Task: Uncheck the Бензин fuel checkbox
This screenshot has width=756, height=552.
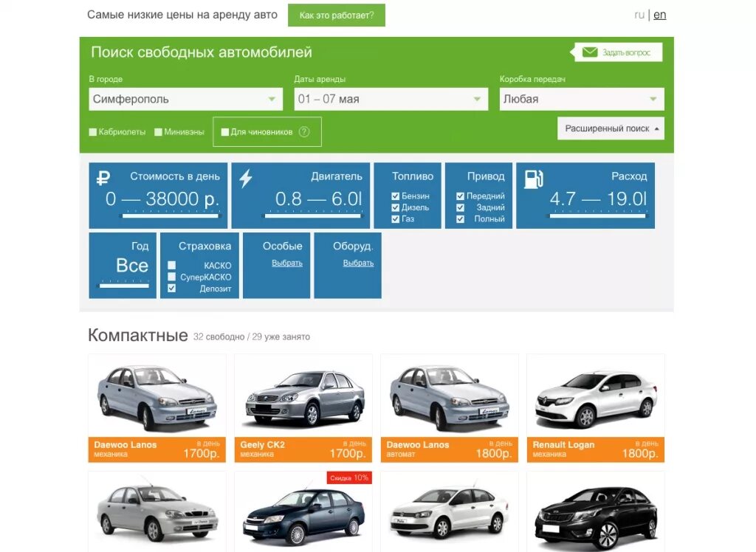Action: tap(396, 196)
